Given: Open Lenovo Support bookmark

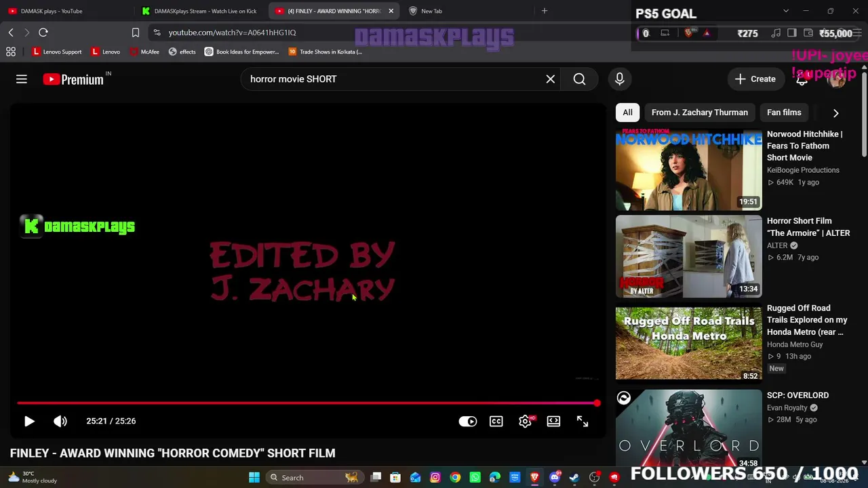Looking at the screenshot, I should click(57, 52).
